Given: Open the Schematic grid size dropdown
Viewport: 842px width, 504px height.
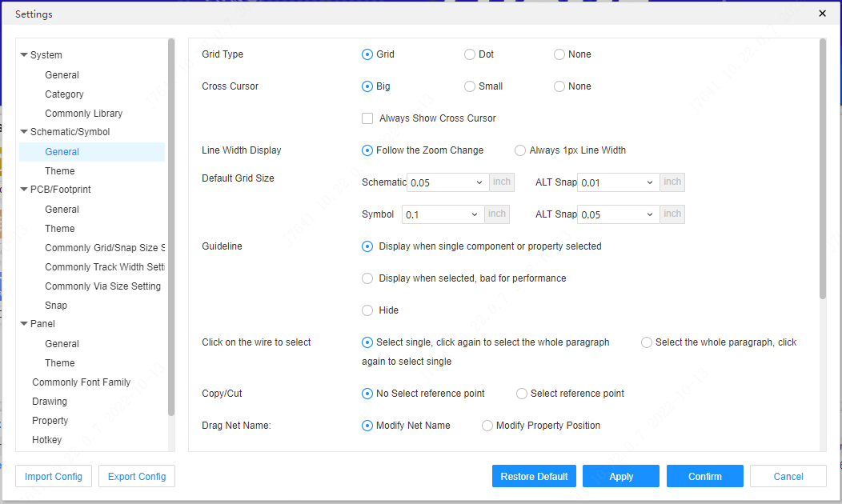Looking at the screenshot, I should (x=447, y=182).
